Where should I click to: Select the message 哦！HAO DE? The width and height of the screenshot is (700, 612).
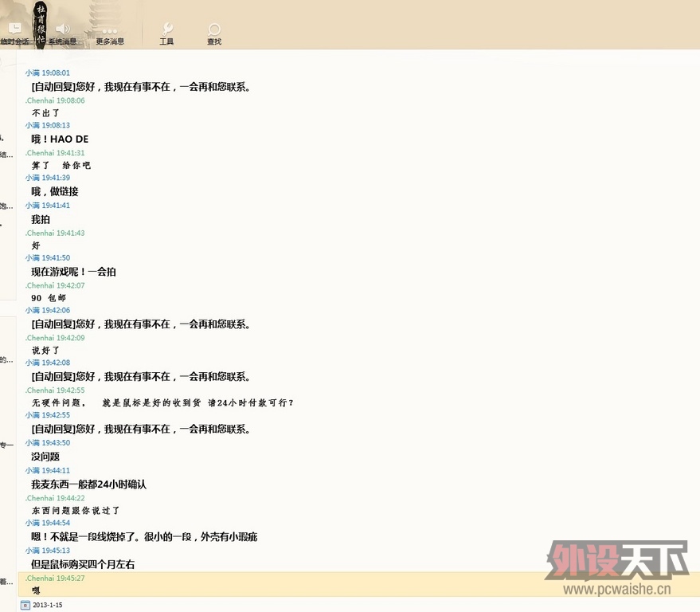[x=60, y=139]
